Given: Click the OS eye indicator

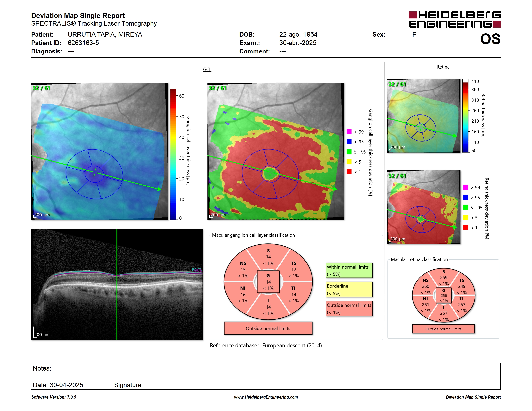Looking at the screenshot, I should (x=490, y=39).
